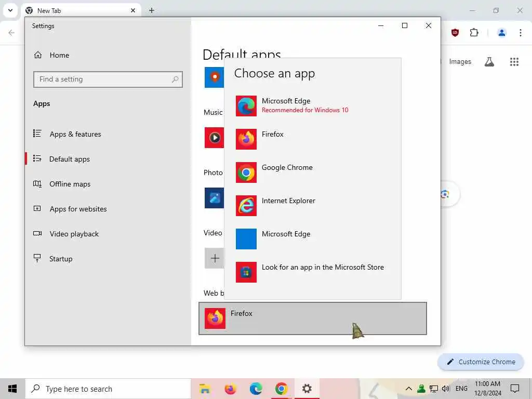
Task: Click the Find a setting search box
Action: click(x=108, y=79)
